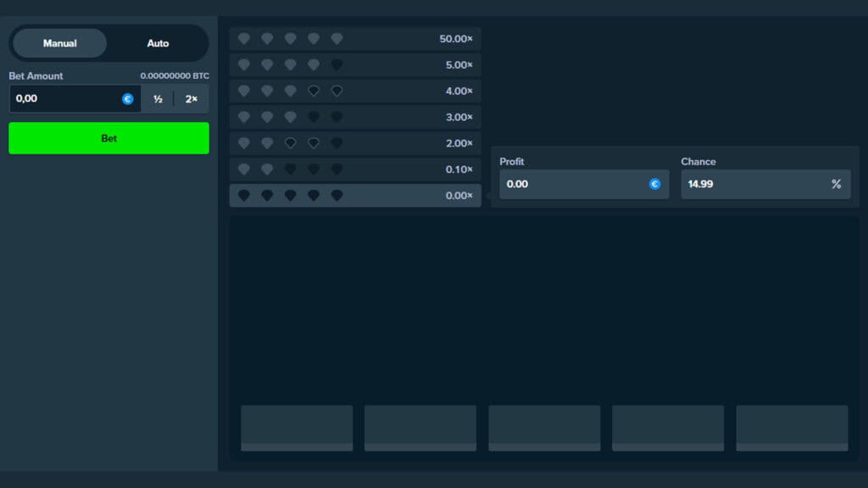Screen dimensions: 868x488
Task: Select the 50.00× payout row
Action: point(354,39)
